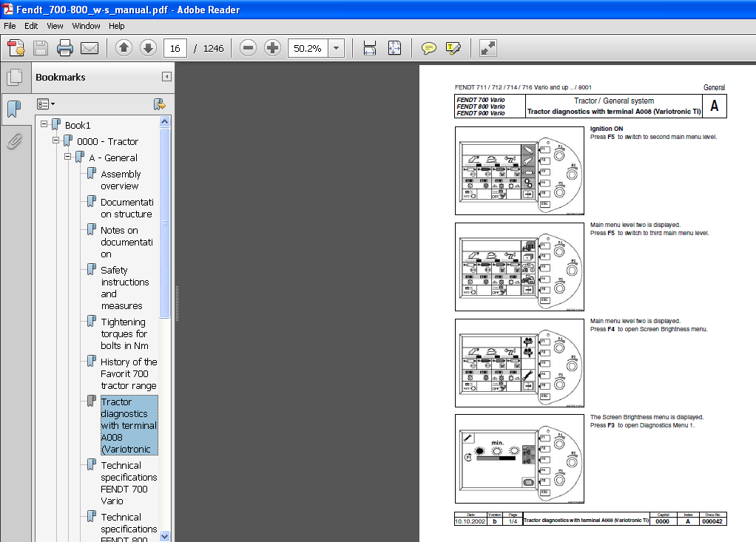Image resolution: width=756 pixels, height=542 pixels.
Task: Click the page number field showing 16
Action: (x=175, y=48)
